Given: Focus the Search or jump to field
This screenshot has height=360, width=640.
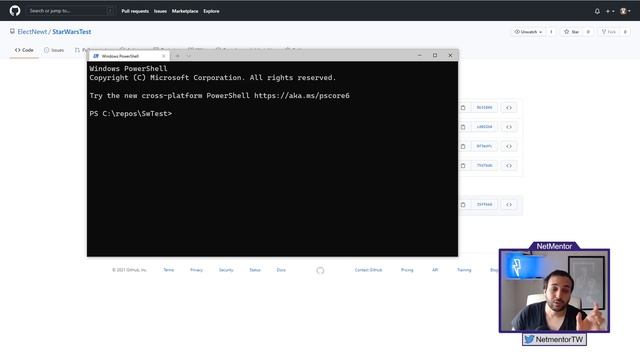Looking at the screenshot, I should (x=70, y=11).
